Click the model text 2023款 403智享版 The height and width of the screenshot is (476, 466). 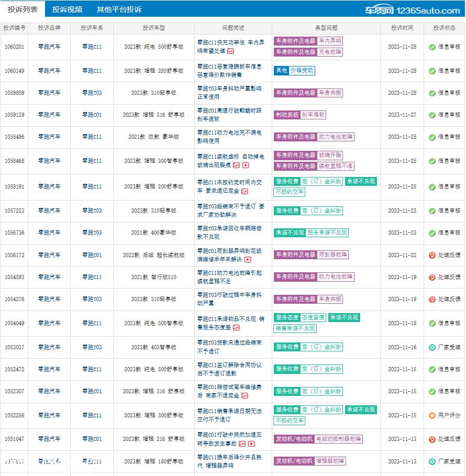pos(153,347)
